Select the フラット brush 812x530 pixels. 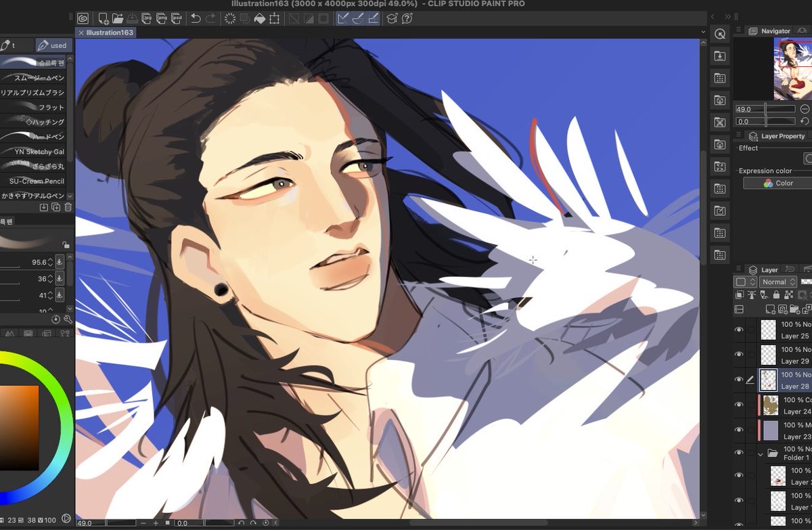click(x=34, y=107)
